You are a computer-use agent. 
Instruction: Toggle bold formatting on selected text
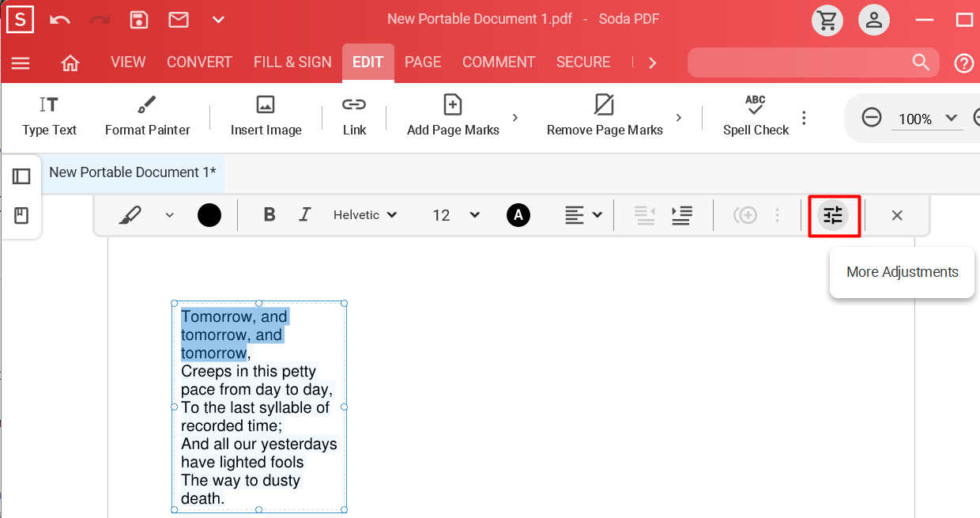[269, 214]
